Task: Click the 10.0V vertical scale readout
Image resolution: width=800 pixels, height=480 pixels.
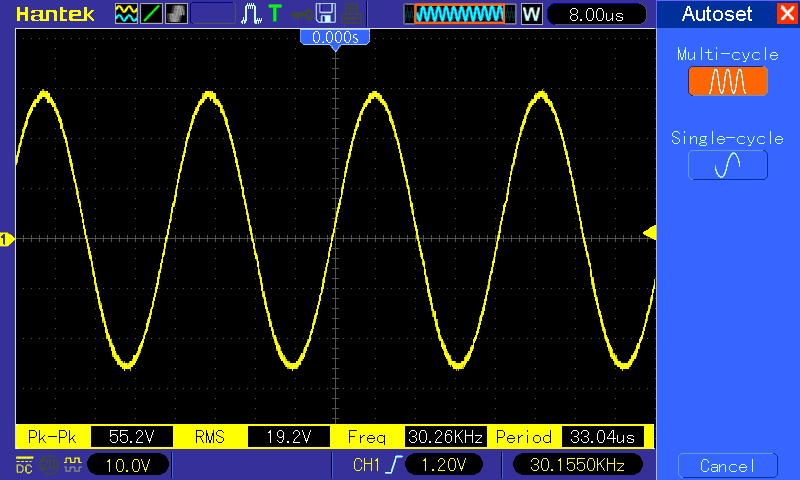Action: tap(128, 465)
